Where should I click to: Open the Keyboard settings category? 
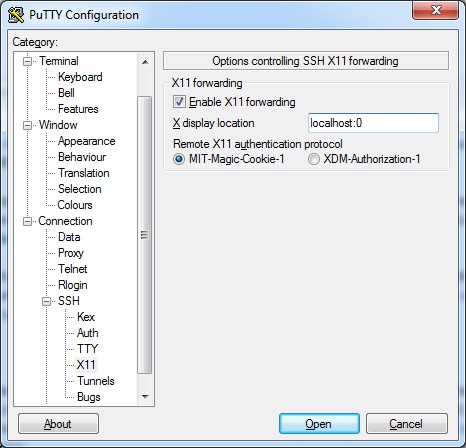click(x=80, y=77)
